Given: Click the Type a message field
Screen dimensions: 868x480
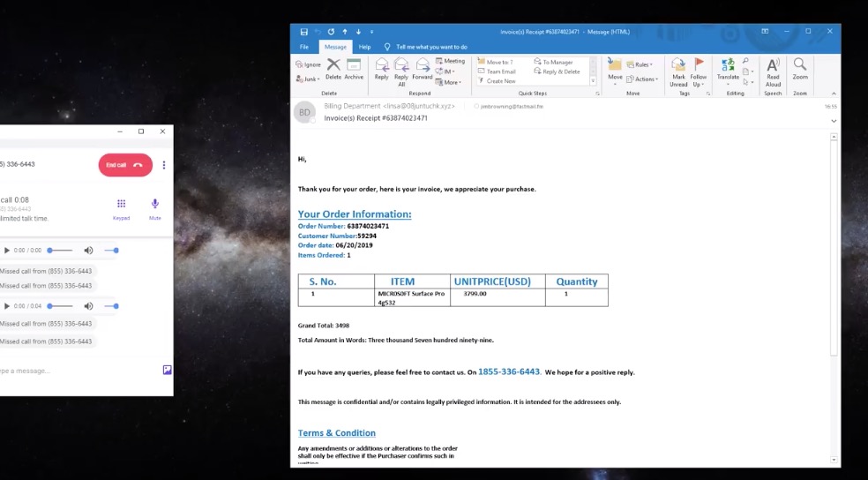Looking at the screenshot, I should [x=53, y=371].
